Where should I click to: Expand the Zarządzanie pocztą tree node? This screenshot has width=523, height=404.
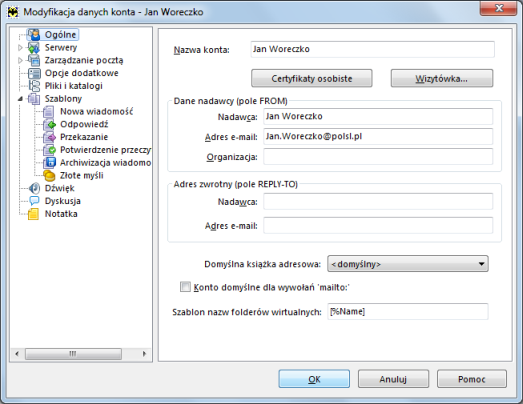[20, 60]
